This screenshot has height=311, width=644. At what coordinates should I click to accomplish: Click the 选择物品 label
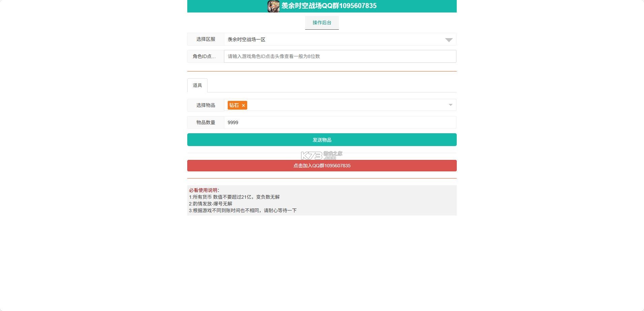[x=206, y=105]
